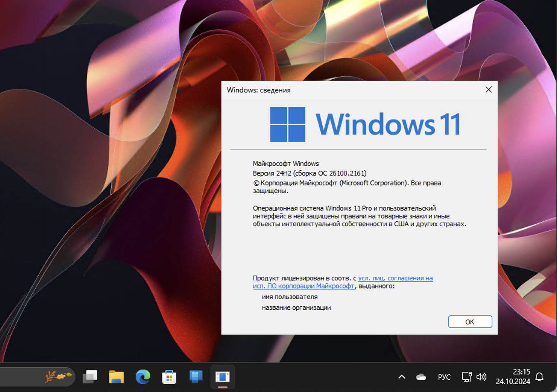Screen dimensions: 557x392
Task: Open the license agreement link
Action: click(395, 278)
